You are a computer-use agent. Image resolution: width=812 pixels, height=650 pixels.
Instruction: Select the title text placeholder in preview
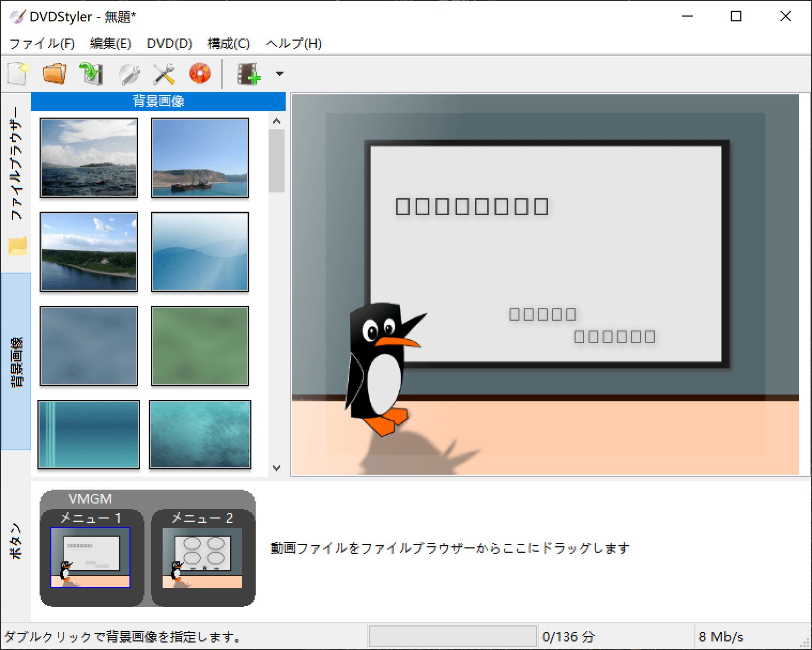tap(472, 206)
